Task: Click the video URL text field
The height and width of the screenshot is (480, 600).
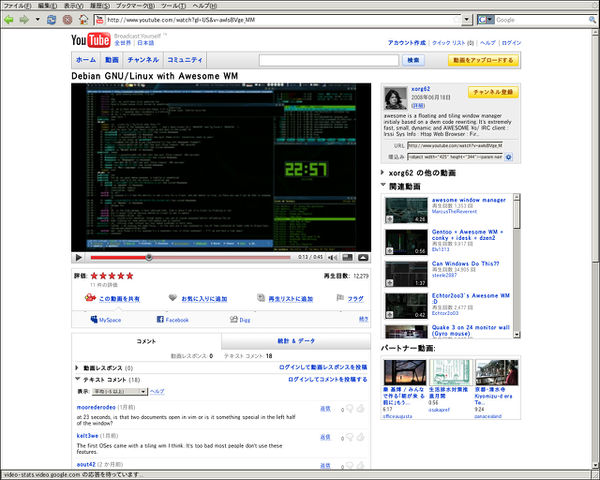Action: pos(455,145)
